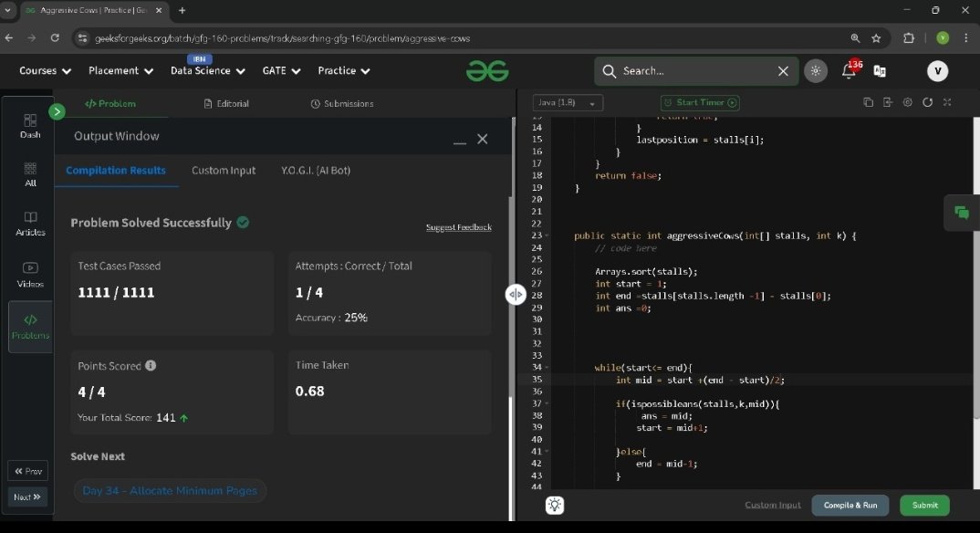The image size is (980, 533).
Task: Click the Custom Input link below editor
Action: 773,505
